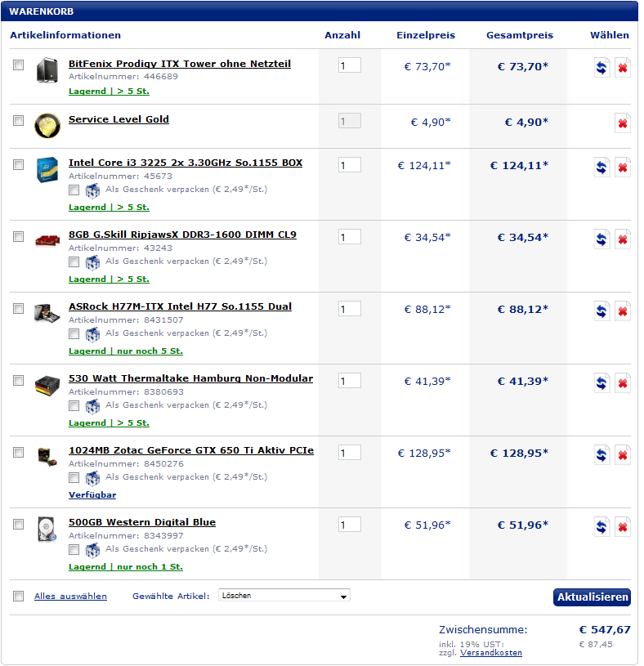This screenshot has height=666, width=644.
Task: Select G.Skill RipjawsX row checkbox
Action: [x=18, y=237]
